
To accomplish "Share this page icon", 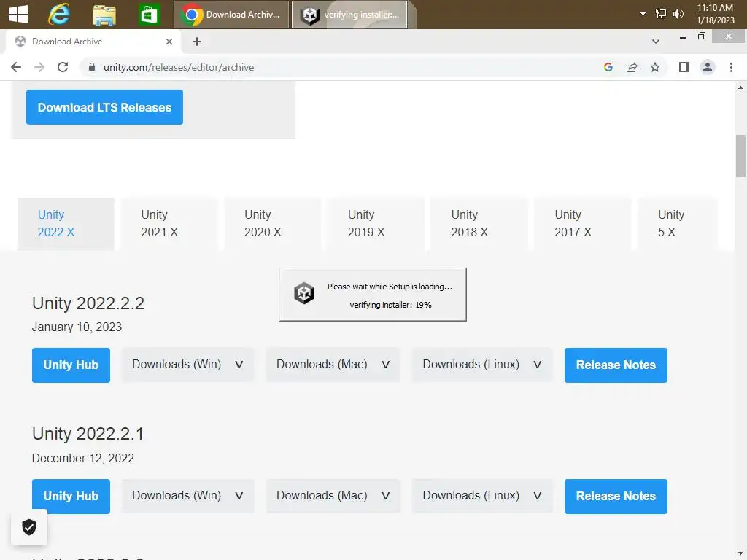I will (632, 67).
